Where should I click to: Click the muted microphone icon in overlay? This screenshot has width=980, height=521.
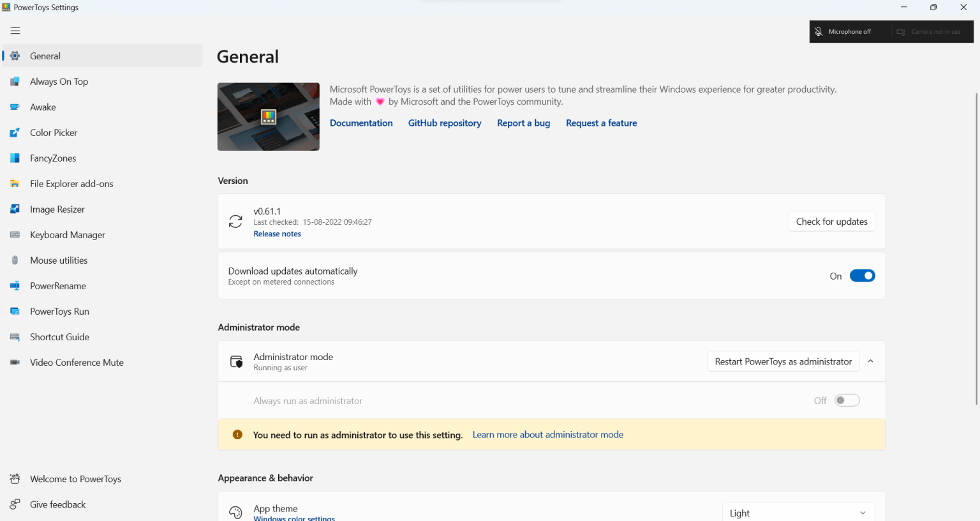(x=819, y=32)
